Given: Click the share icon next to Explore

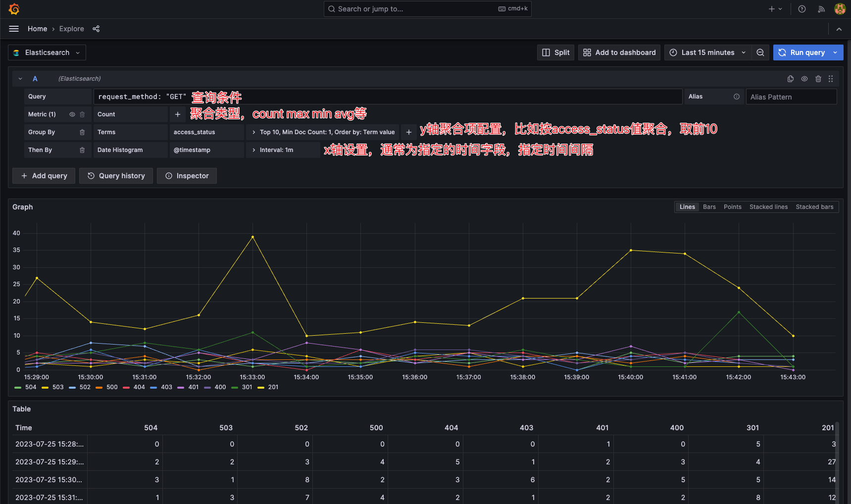Looking at the screenshot, I should click(x=96, y=29).
